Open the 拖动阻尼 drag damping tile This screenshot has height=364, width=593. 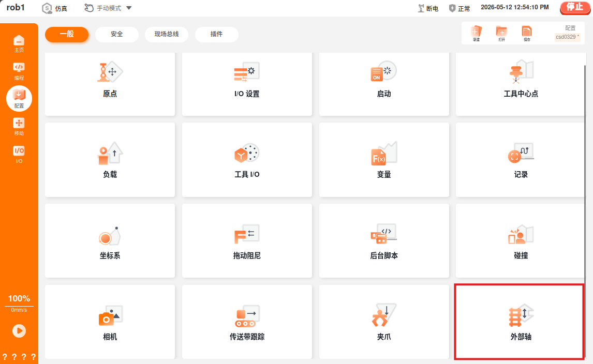click(x=247, y=241)
